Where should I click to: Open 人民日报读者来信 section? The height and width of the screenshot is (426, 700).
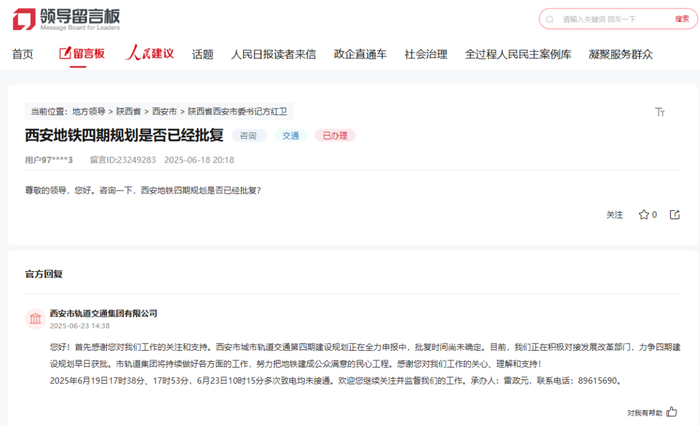tap(274, 54)
